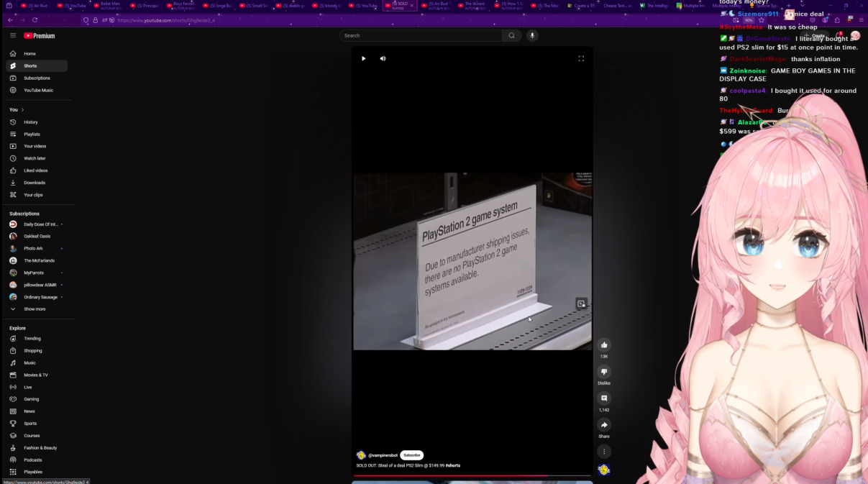Open Gaming category
Image resolution: width=868 pixels, height=484 pixels.
click(37, 399)
